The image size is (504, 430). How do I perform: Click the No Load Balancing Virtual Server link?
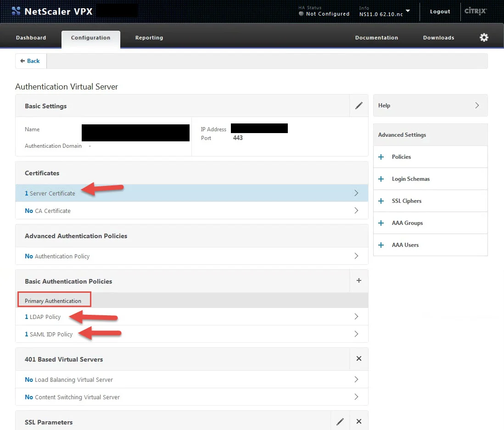[69, 380]
